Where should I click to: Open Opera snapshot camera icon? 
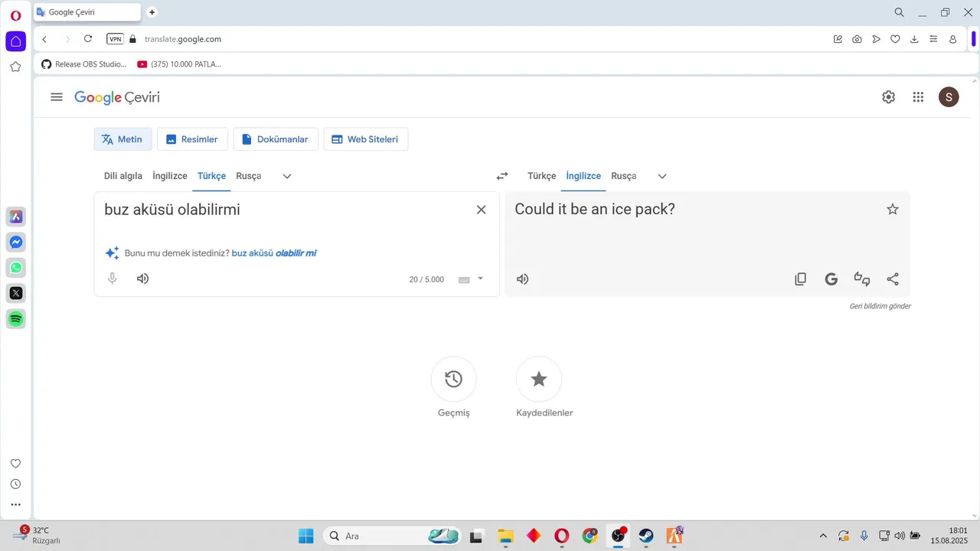click(857, 39)
